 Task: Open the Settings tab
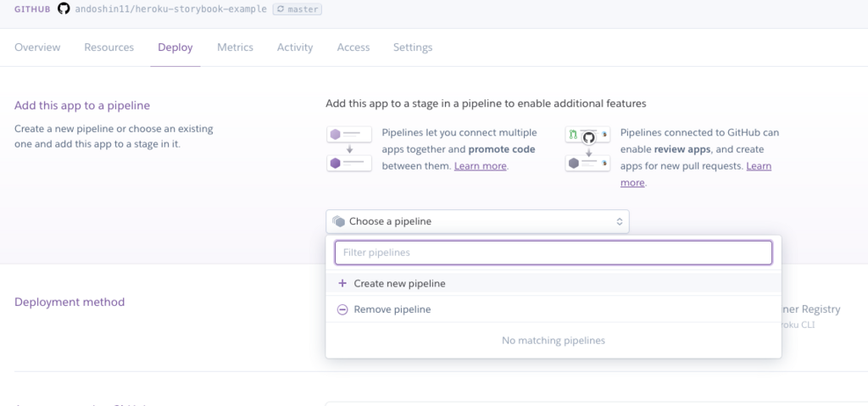[x=413, y=47]
